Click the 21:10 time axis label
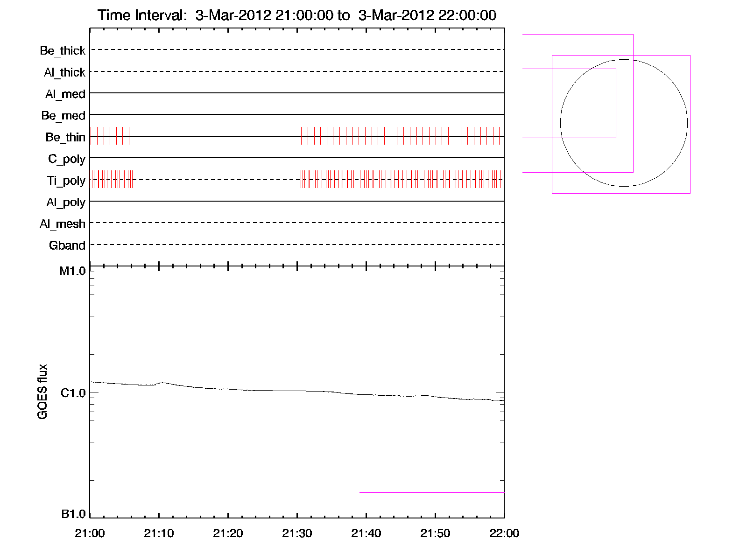The height and width of the screenshot is (560, 747). point(159,533)
